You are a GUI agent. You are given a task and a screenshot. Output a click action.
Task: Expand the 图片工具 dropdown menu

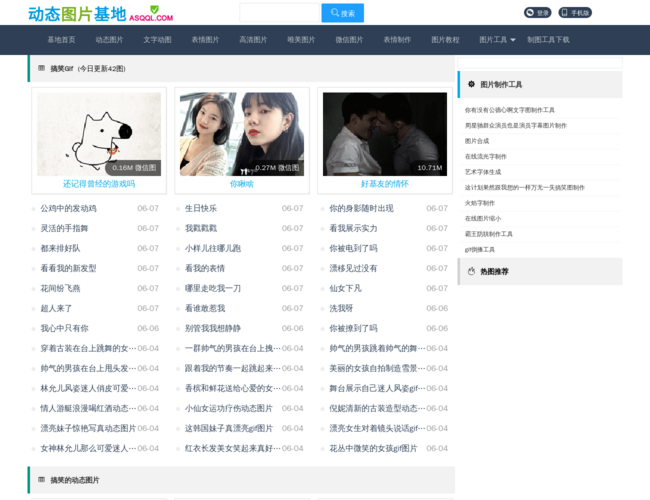497,40
